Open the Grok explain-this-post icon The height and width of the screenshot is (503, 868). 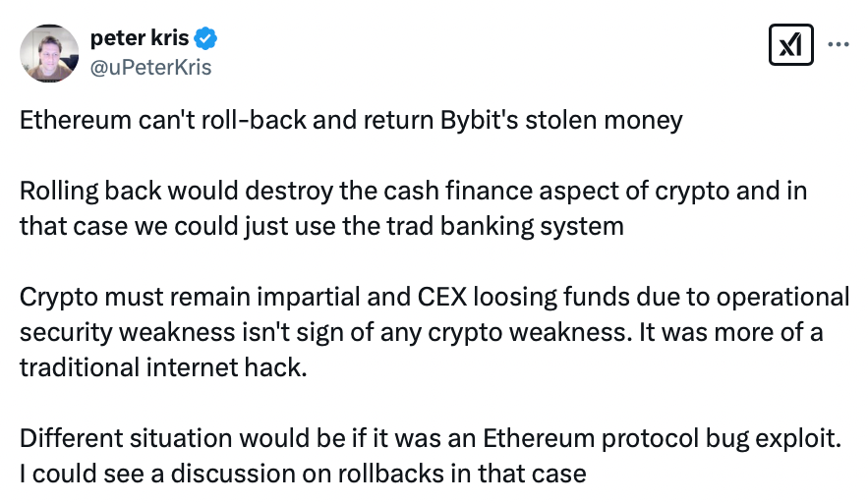point(791,44)
